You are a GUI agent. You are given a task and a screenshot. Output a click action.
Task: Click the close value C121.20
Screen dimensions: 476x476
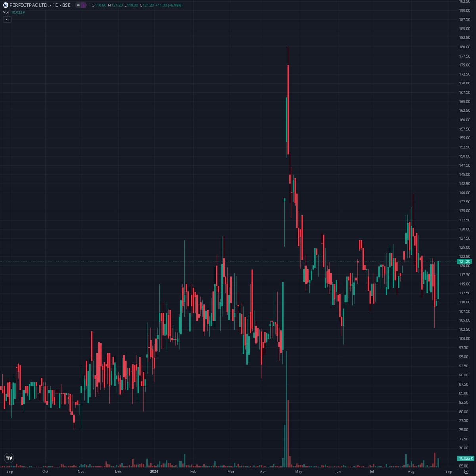147,5
